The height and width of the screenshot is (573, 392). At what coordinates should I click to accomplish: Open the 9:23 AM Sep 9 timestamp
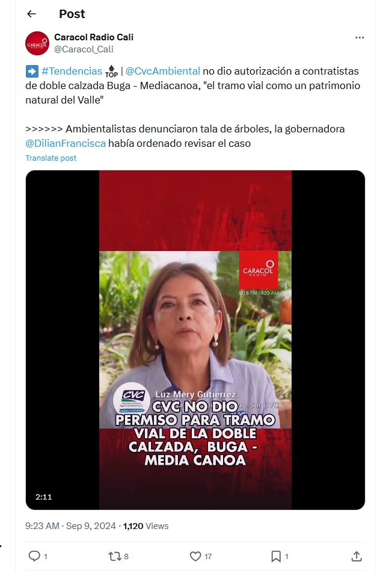[x=70, y=526]
